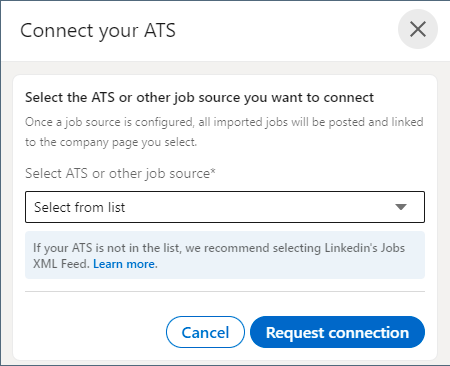450x366 pixels.
Task: Click the blue info banner about XML Feed
Action: (225, 255)
